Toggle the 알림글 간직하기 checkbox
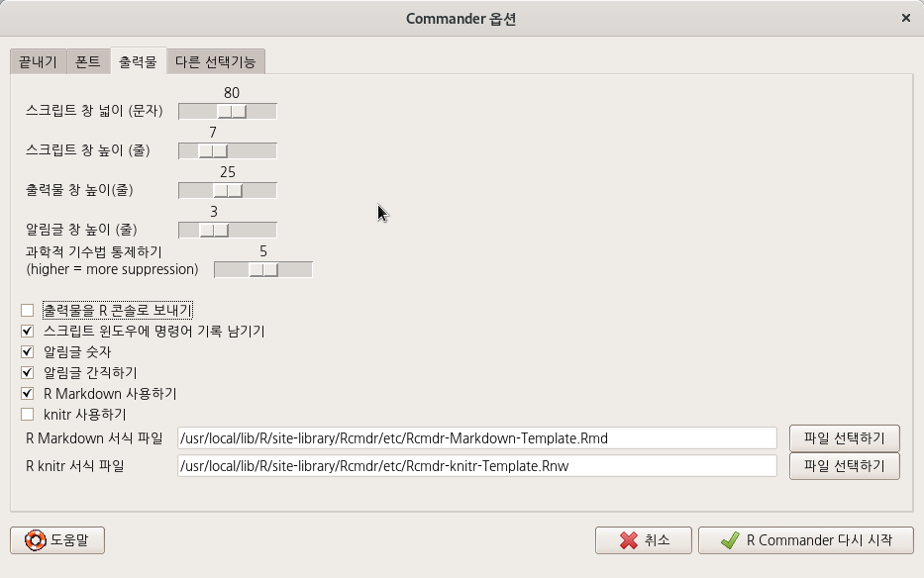 point(27,372)
